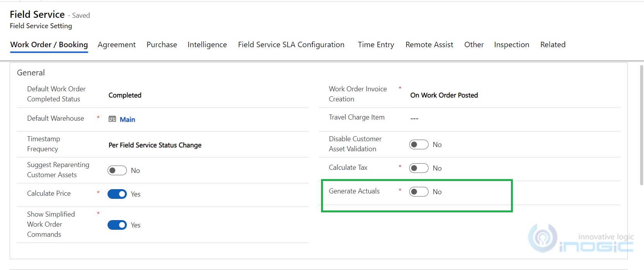Open the Remote Assist tab
Viewport: 644px width, 270px height.
click(429, 44)
